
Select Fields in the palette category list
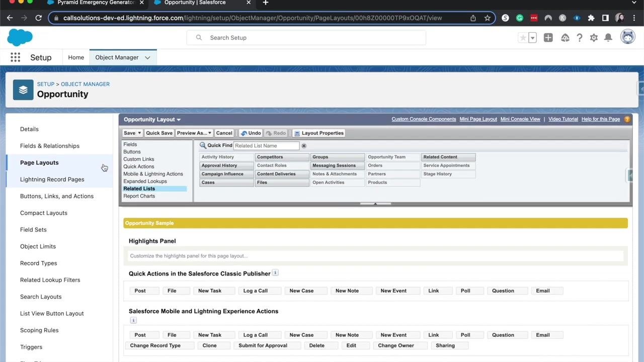[x=130, y=144]
